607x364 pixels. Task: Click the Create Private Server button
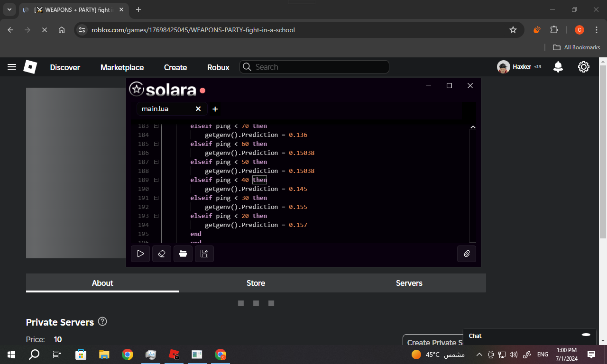coord(433,342)
